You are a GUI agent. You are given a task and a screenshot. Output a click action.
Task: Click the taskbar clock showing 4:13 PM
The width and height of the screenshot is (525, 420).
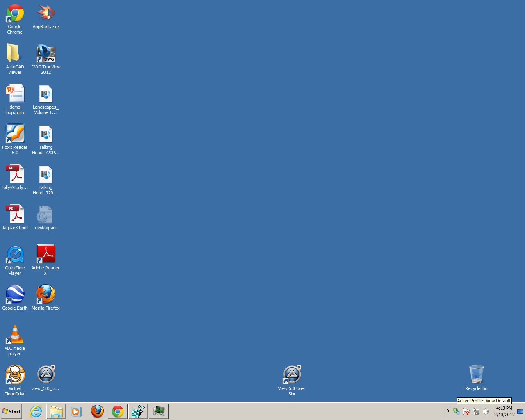[x=504, y=411]
